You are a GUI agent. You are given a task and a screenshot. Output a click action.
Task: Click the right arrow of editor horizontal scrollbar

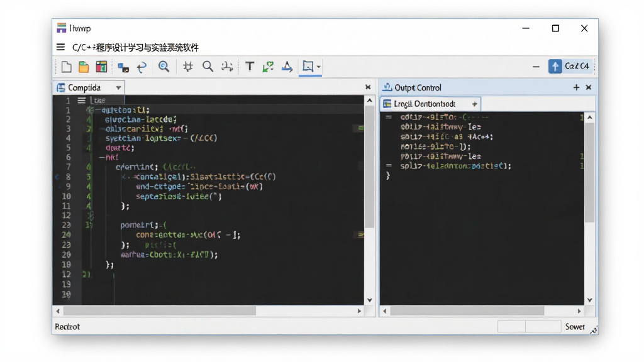359,311
